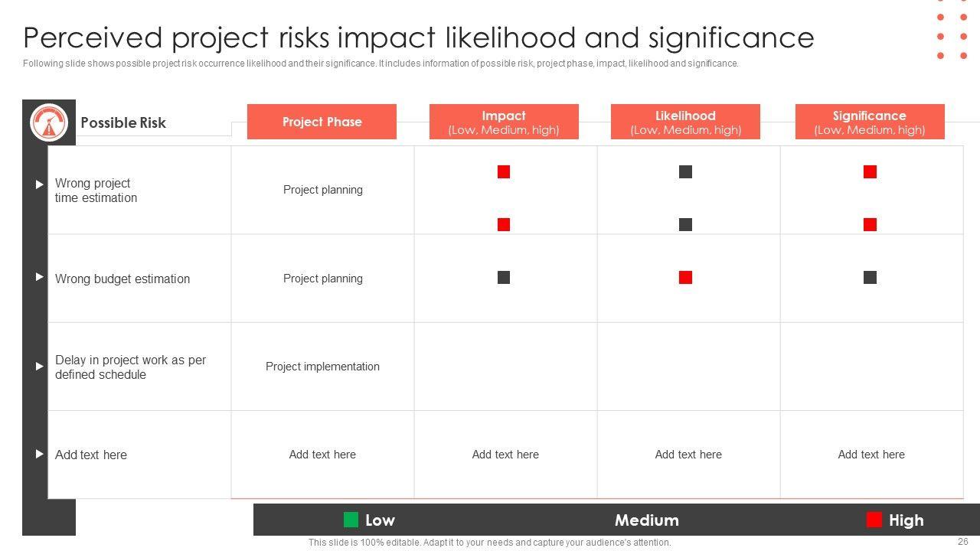Click the arrow bullet beside Wrong budget estimation
980x551 pixels.
coord(40,277)
